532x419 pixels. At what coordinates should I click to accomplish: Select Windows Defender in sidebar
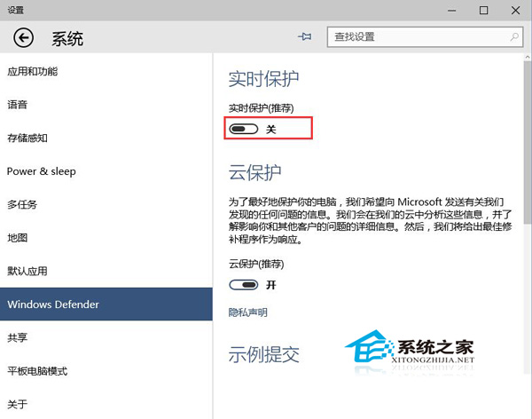click(x=106, y=304)
